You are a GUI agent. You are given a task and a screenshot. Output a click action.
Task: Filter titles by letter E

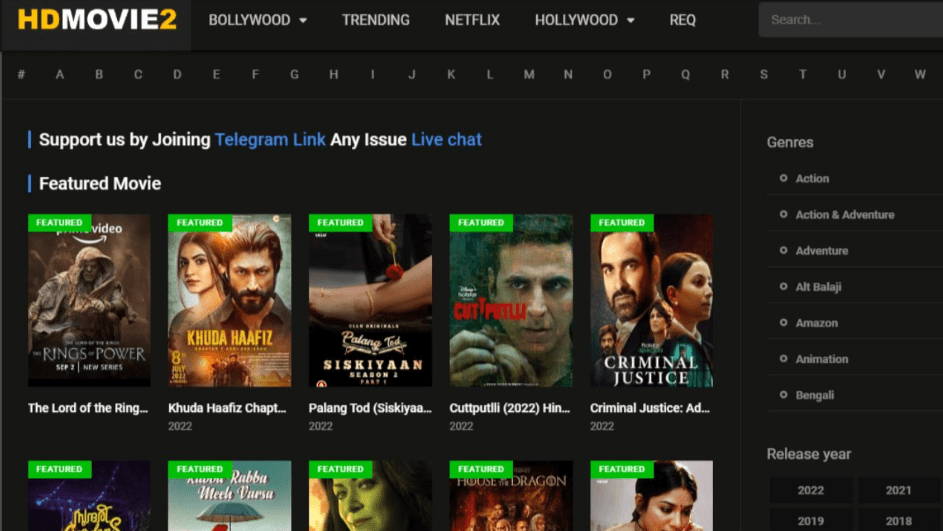click(x=216, y=75)
